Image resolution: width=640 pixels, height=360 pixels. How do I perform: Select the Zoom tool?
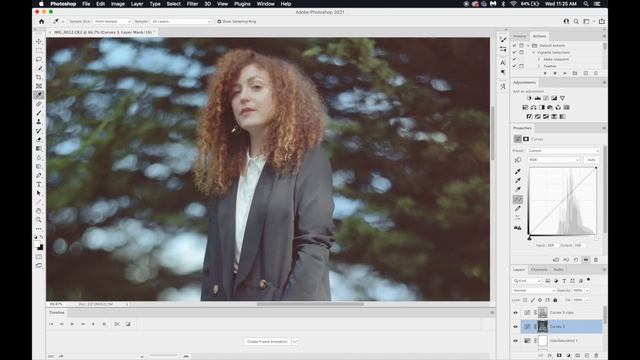click(x=39, y=220)
